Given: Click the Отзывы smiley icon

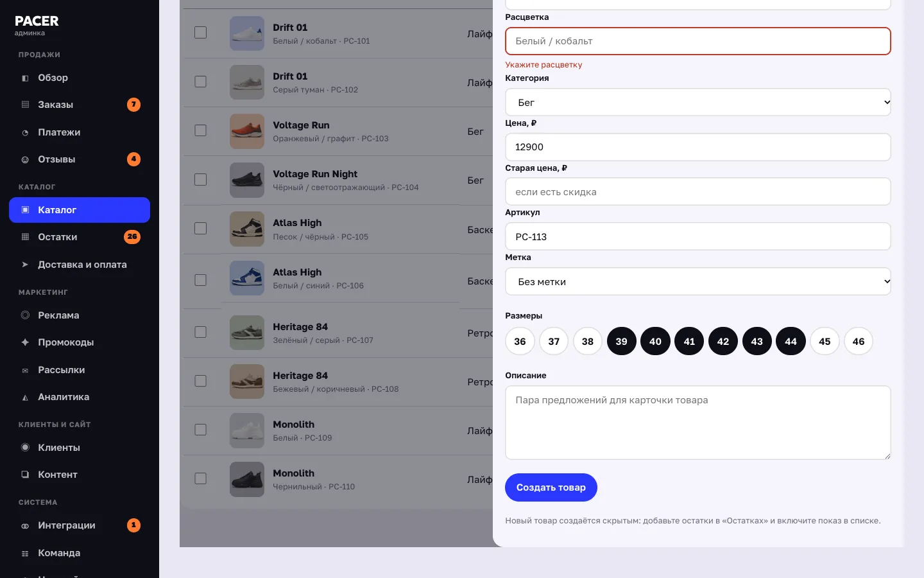Looking at the screenshot, I should tap(25, 159).
